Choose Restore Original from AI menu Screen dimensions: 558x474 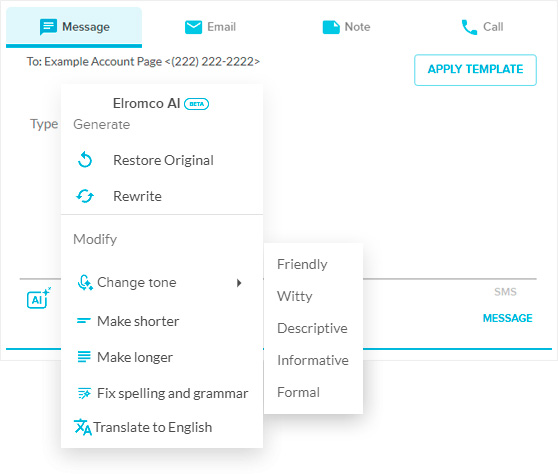coord(162,160)
